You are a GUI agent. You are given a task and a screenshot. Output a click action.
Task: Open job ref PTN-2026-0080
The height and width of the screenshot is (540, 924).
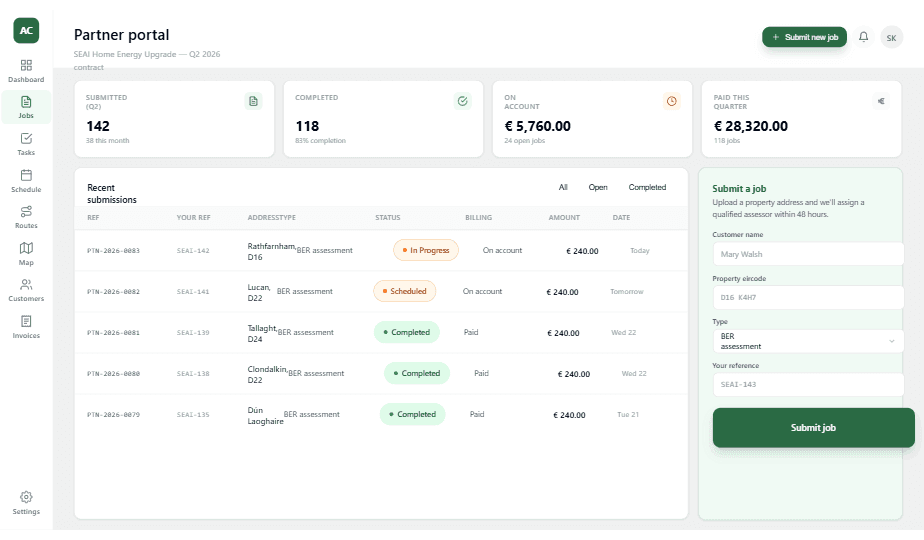[x=113, y=374]
